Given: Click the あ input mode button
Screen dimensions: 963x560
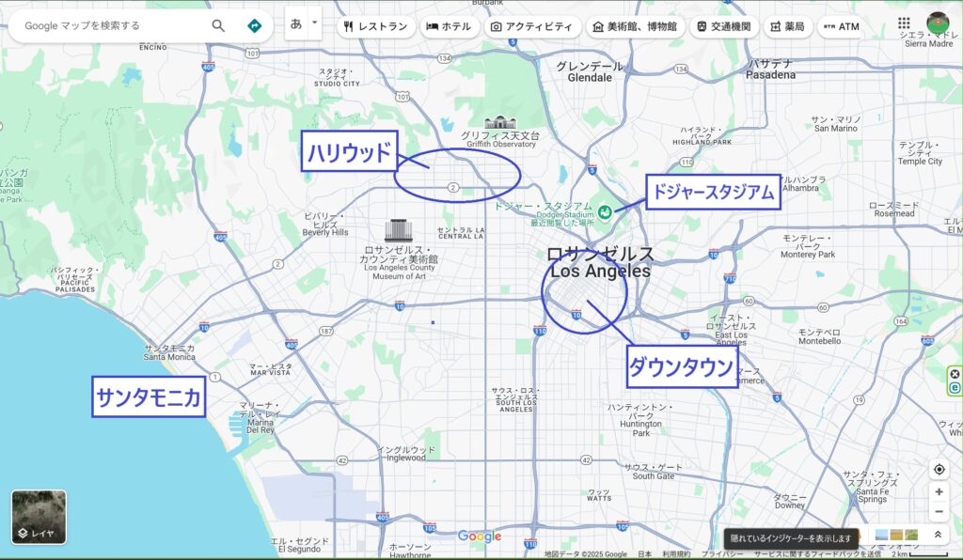Looking at the screenshot, I should [x=296, y=24].
